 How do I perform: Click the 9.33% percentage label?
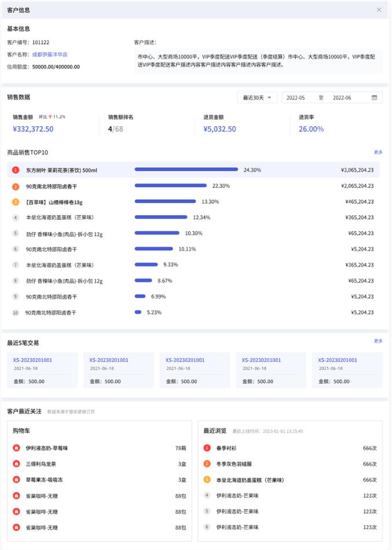tap(171, 265)
